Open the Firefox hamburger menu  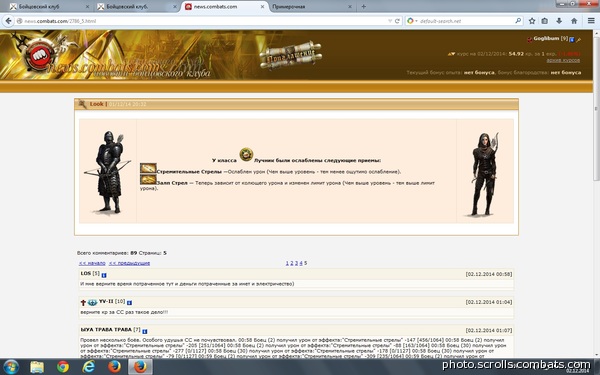(x=591, y=21)
